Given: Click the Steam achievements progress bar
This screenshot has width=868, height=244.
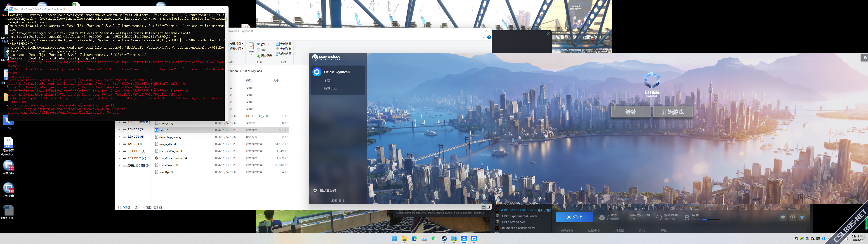Looking at the screenshot, I should (x=711, y=219).
